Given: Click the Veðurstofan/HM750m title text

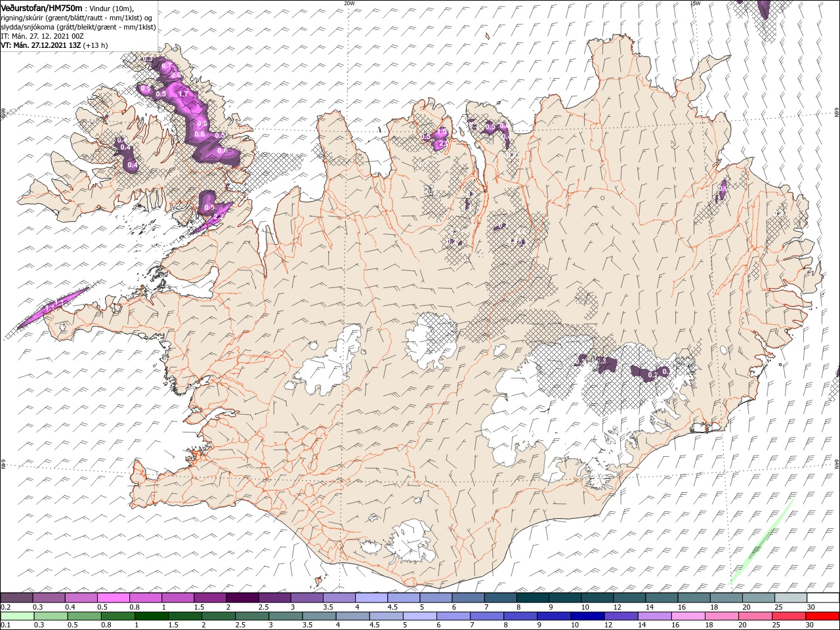Looking at the screenshot, I should pyautogui.click(x=41, y=8).
